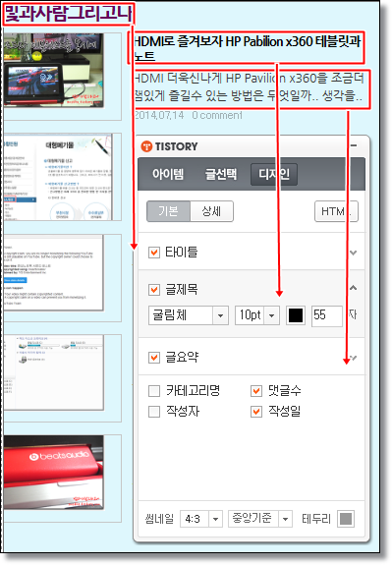Select the 기본 mode button
392x565 pixels.
(x=168, y=211)
